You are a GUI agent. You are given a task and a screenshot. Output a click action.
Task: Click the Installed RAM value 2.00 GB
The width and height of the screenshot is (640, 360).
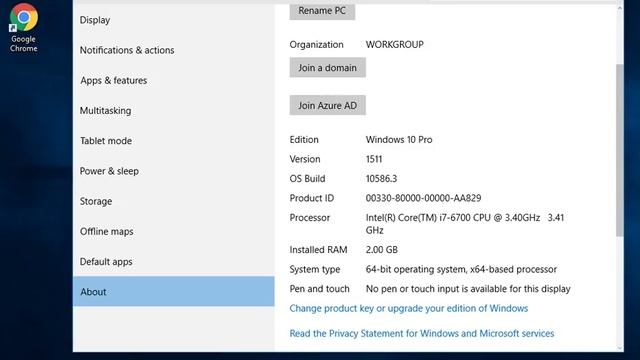382,250
